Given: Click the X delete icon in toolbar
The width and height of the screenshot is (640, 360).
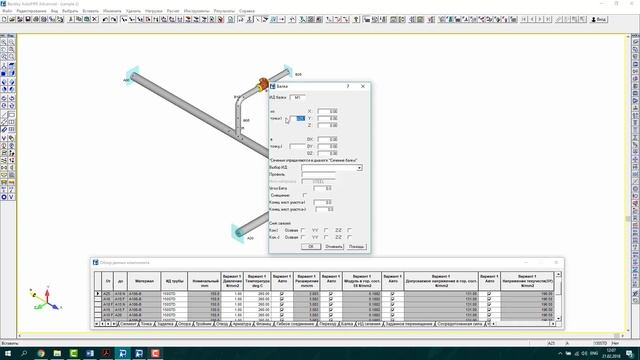Looking at the screenshot, I should click(x=95, y=19).
